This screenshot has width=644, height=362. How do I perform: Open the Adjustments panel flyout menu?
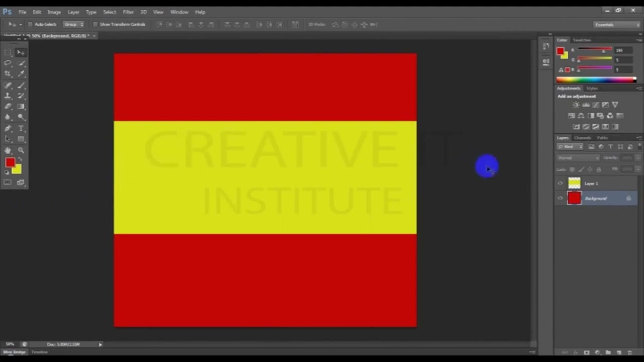click(x=639, y=88)
